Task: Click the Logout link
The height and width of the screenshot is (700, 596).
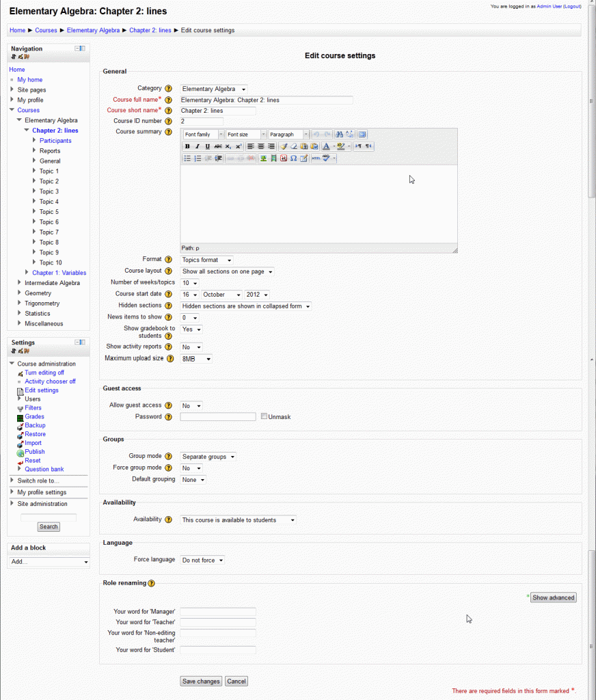Action: (572, 6)
